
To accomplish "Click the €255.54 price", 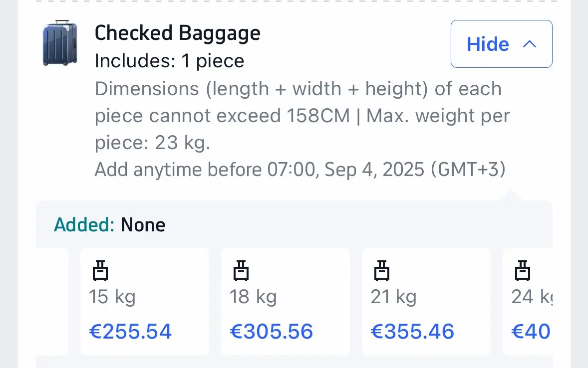I will click(130, 332).
